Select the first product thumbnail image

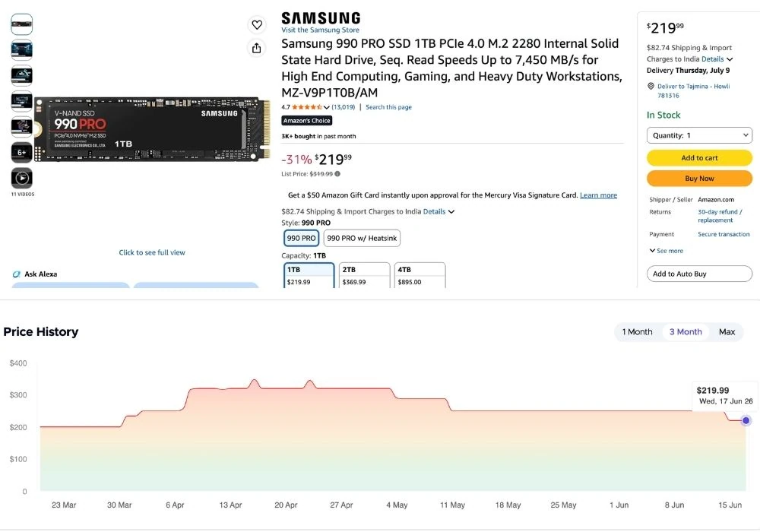point(22,24)
